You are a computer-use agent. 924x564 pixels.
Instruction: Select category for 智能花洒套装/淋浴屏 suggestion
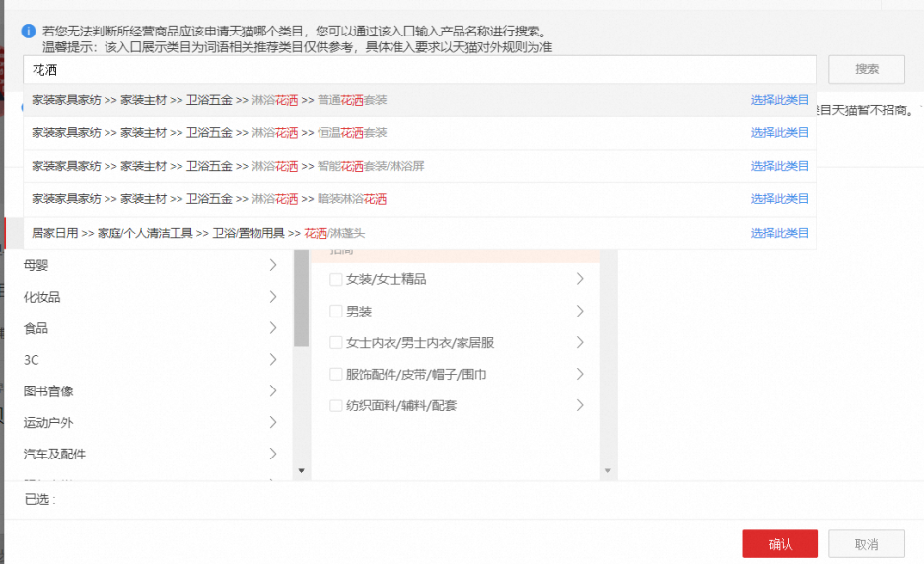point(779,166)
